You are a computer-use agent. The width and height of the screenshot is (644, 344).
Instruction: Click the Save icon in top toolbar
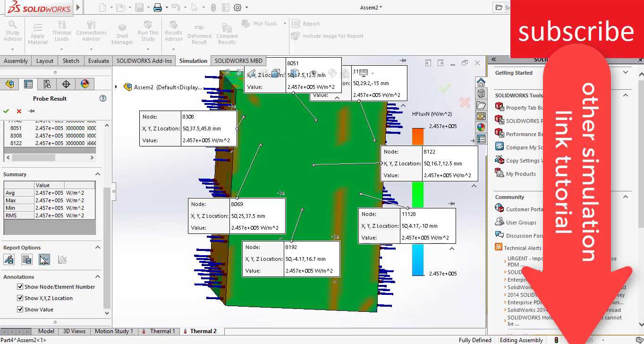(x=139, y=8)
